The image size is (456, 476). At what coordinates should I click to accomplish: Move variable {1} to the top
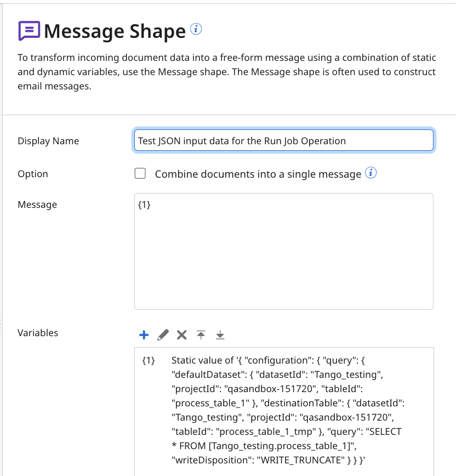point(200,335)
